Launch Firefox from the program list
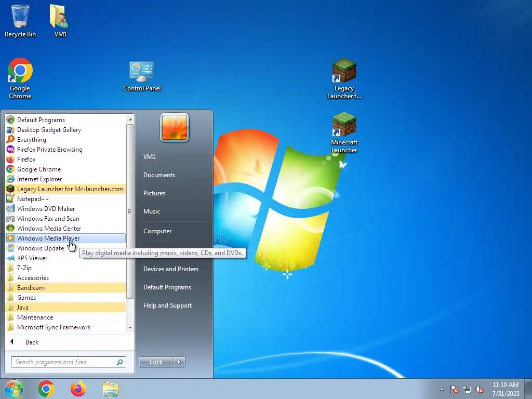This screenshot has width=532, height=399. 65,159
